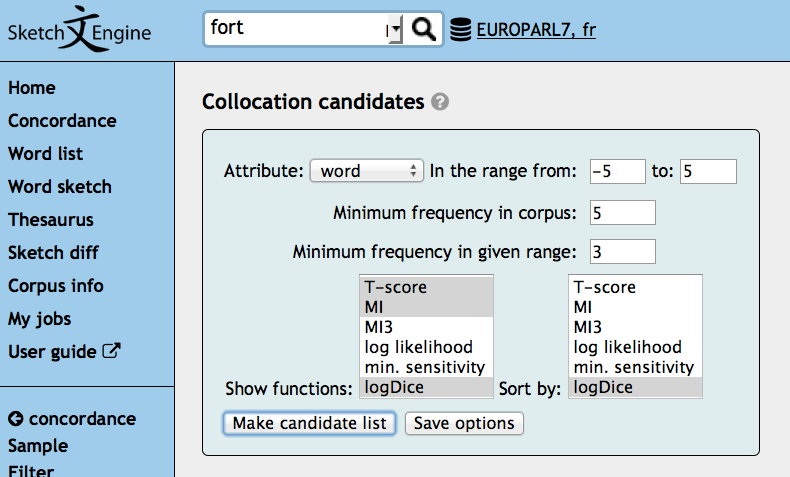Open the Corpus info page
The image size is (790, 477).
click(x=56, y=286)
